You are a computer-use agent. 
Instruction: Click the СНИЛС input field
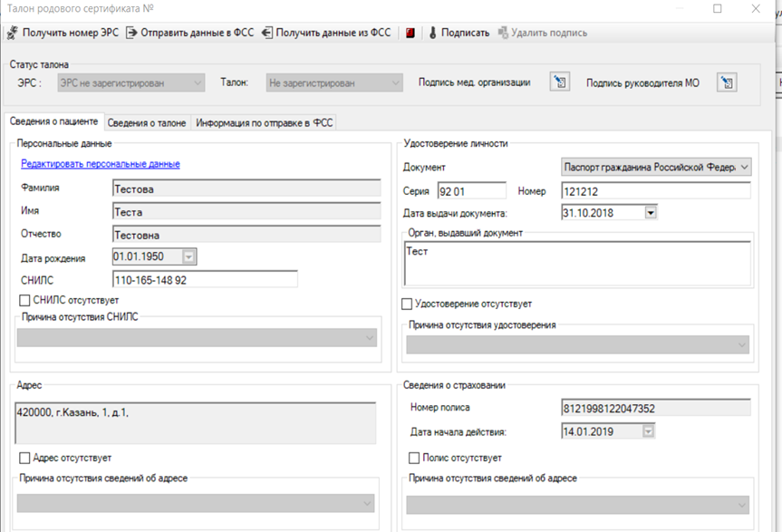pyautogui.click(x=205, y=280)
